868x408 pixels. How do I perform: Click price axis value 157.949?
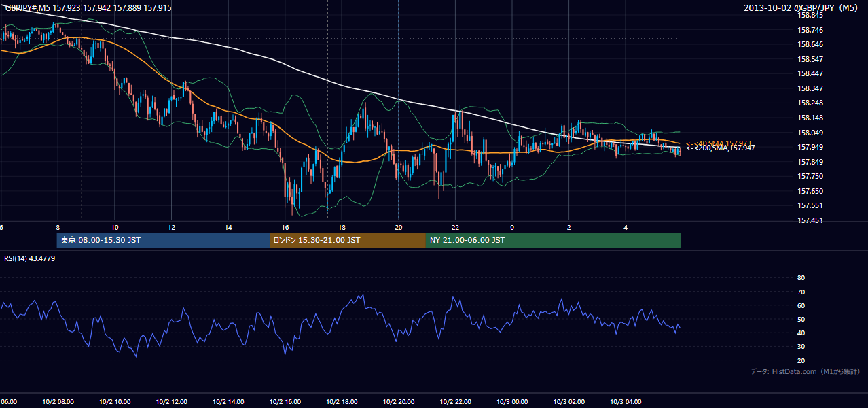[x=810, y=147]
